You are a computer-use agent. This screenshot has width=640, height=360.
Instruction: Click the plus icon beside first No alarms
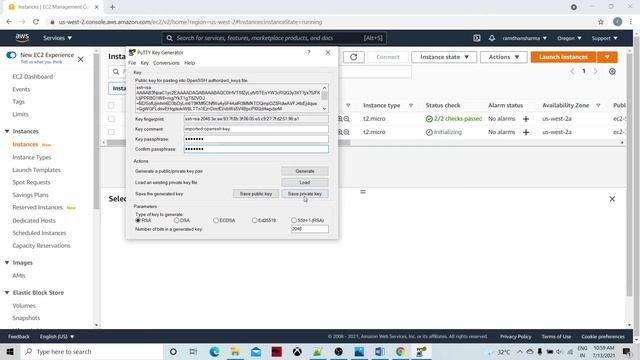526,119
